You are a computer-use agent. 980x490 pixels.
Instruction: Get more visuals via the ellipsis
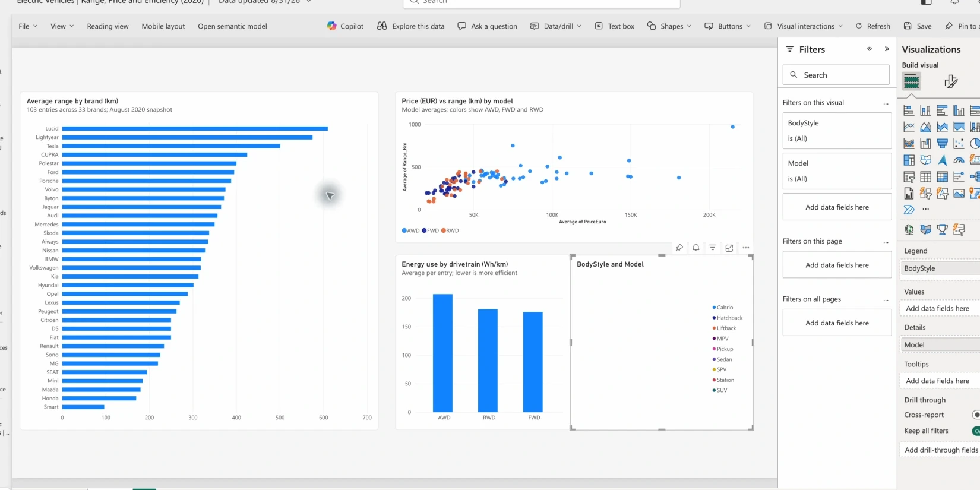pos(925,209)
